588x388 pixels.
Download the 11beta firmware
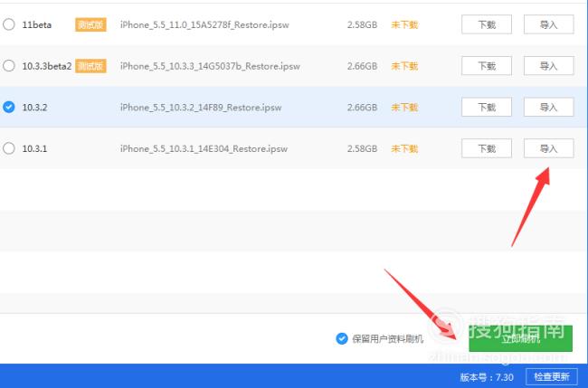coord(487,24)
